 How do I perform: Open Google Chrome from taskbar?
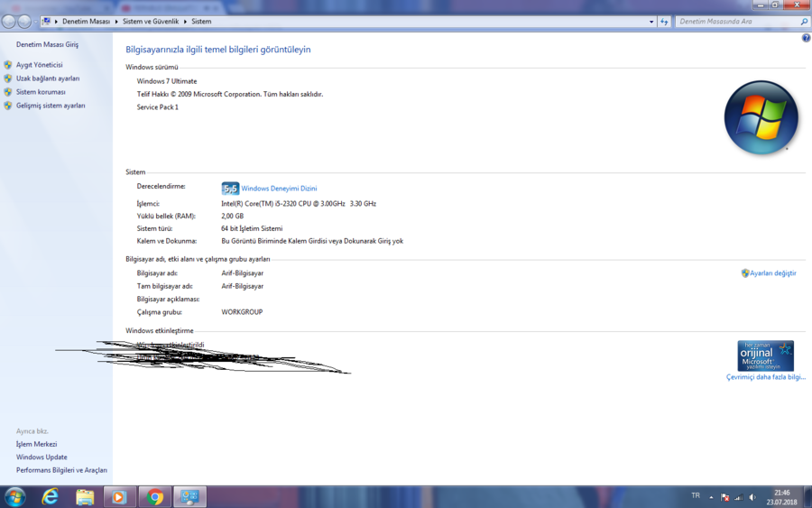154,497
